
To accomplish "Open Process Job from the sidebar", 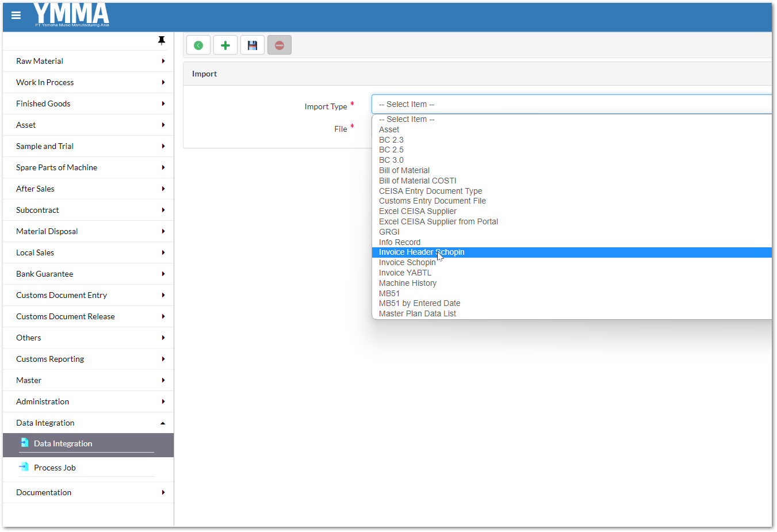I will click(55, 468).
